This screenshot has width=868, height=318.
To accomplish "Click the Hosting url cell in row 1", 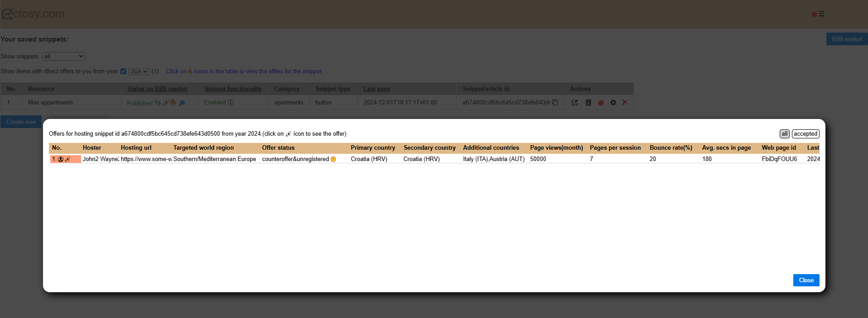I will (146, 159).
